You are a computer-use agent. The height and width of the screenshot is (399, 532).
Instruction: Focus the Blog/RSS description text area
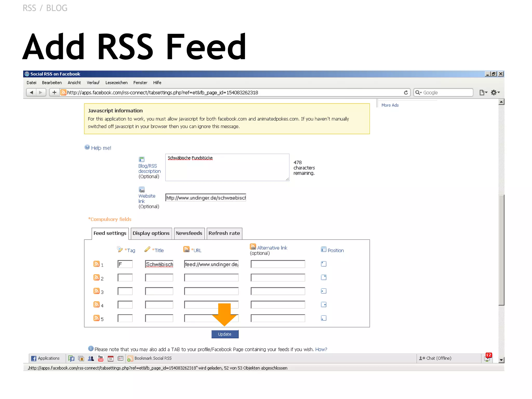click(x=227, y=167)
